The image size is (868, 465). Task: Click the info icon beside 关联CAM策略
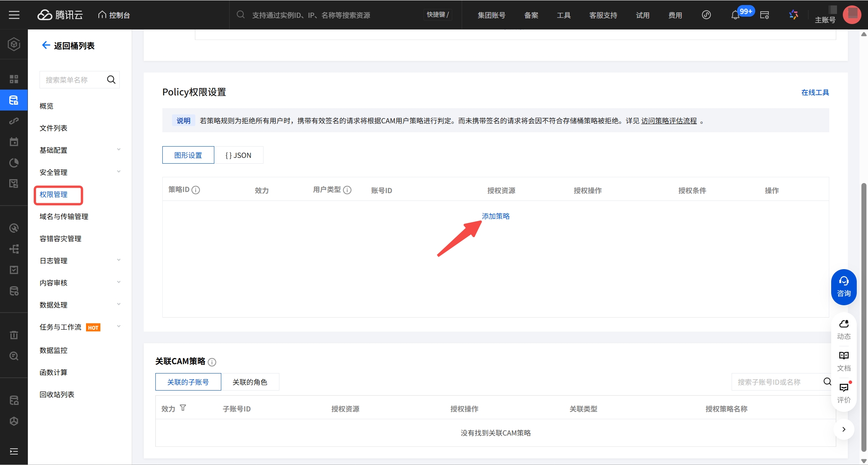(x=212, y=362)
